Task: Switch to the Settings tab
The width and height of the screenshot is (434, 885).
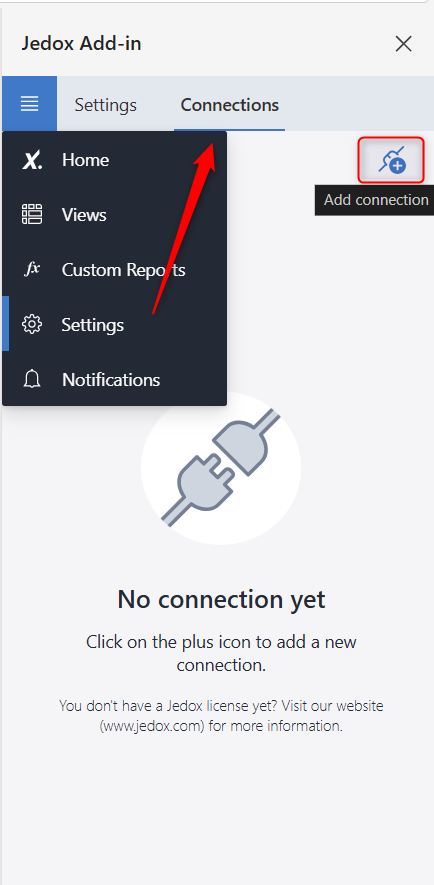Action: [106, 105]
